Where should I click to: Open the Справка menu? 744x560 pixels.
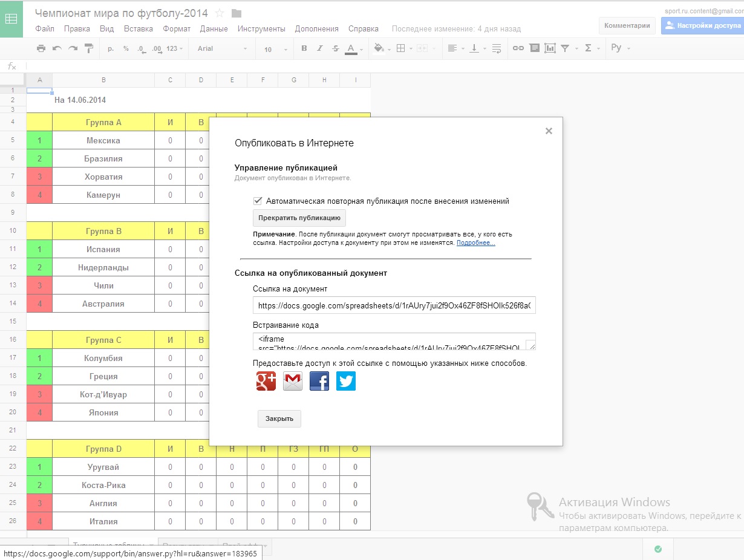pos(364,28)
